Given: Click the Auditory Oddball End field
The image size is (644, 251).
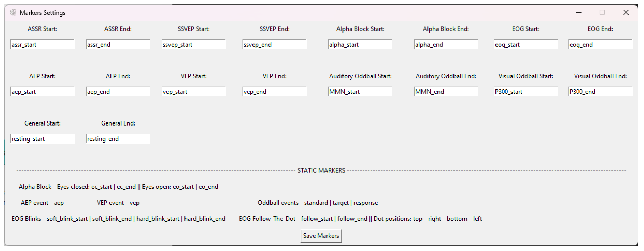Looking at the screenshot, I should tap(446, 92).
